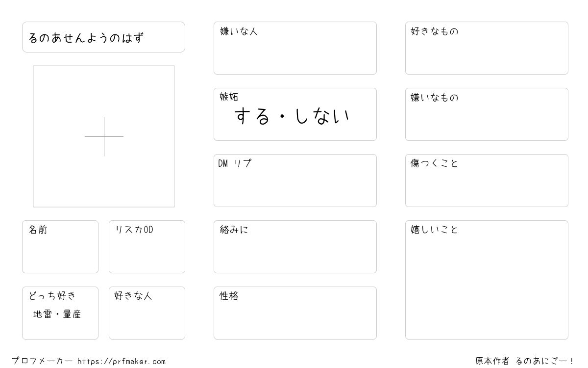Click the プロフメーカー footer text
Screen dimensions: 588x368
(42, 361)
